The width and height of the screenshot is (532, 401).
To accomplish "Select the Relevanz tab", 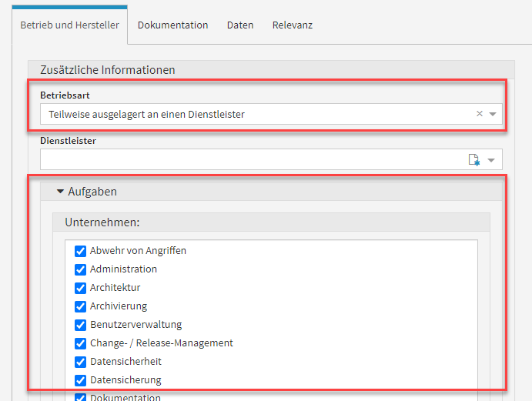I will (292, 25).
